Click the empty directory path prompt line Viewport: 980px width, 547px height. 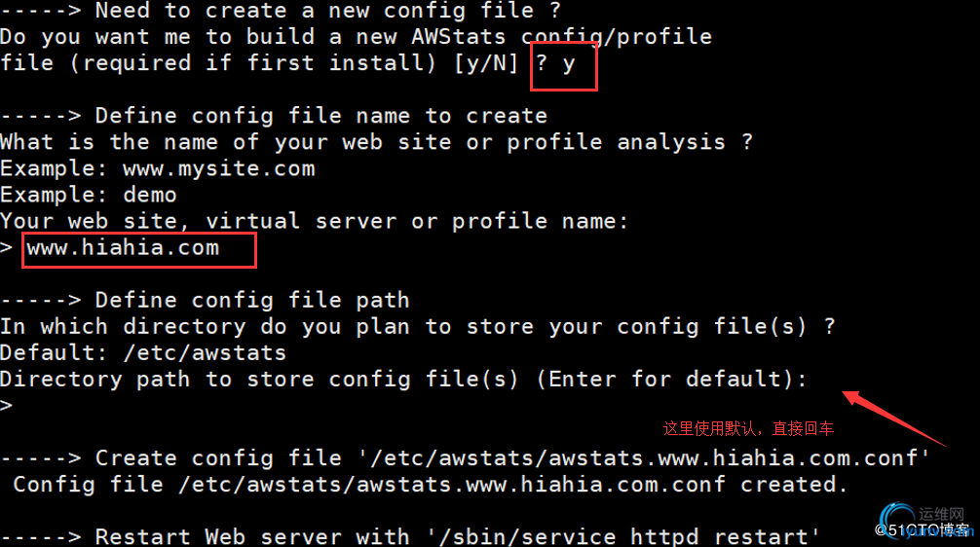7,405
